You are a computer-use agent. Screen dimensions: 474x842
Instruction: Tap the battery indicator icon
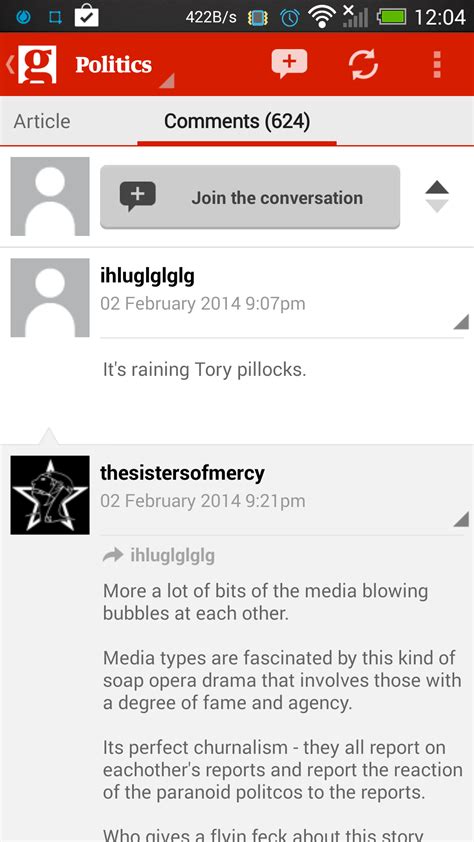[x=392, y=17]
